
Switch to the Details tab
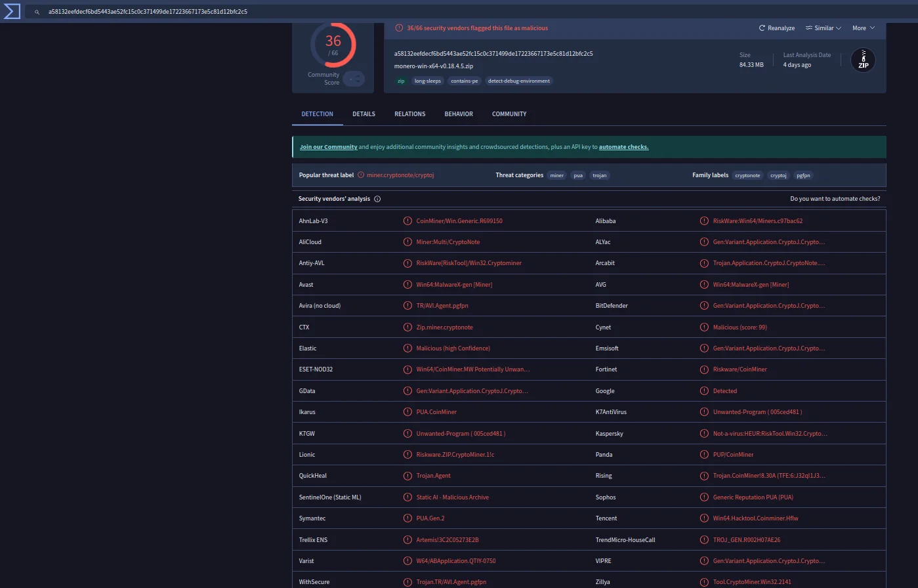pos(364,114)
